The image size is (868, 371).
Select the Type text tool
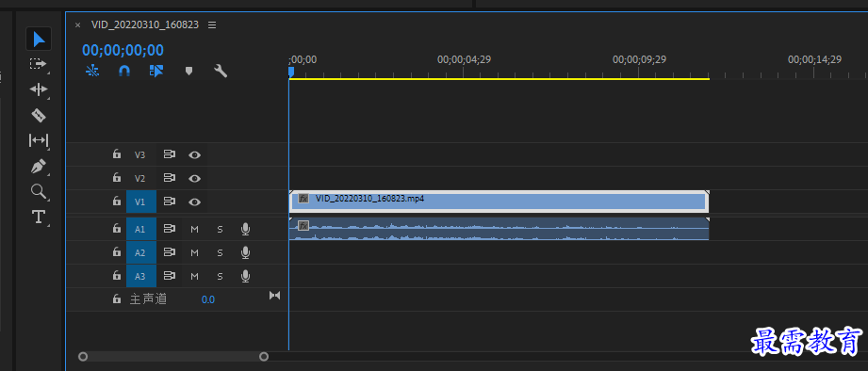click(39, 217)
